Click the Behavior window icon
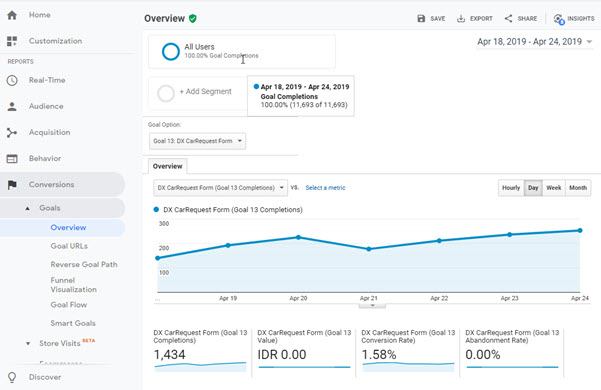The image size is (601, 390). pyautogui.click(x=12, y=159)
